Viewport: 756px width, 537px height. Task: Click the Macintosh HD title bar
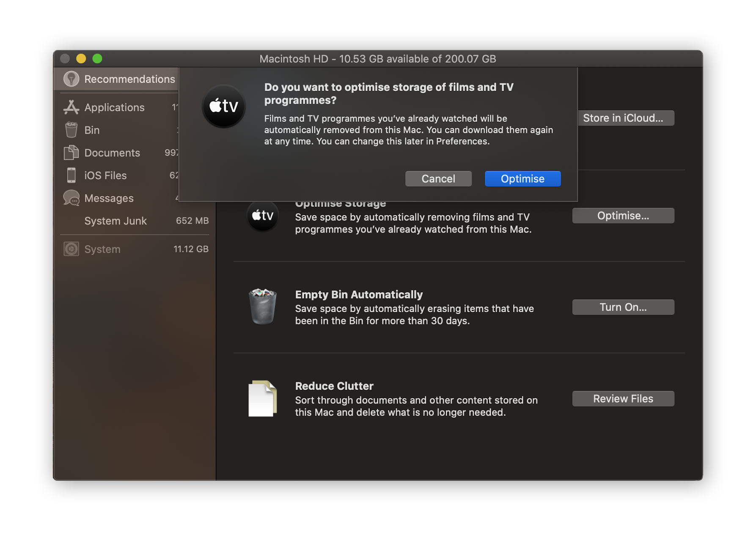[x=378, y=59]
